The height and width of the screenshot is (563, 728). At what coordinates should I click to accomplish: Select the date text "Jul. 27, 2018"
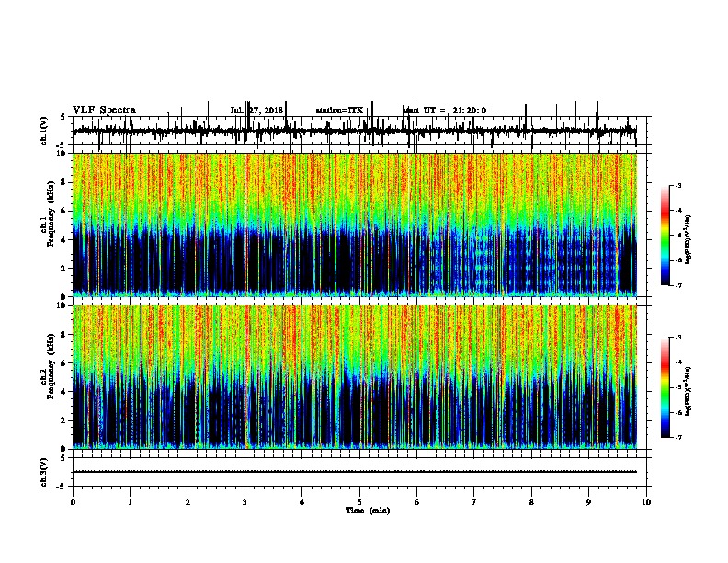tap(256, 110)
